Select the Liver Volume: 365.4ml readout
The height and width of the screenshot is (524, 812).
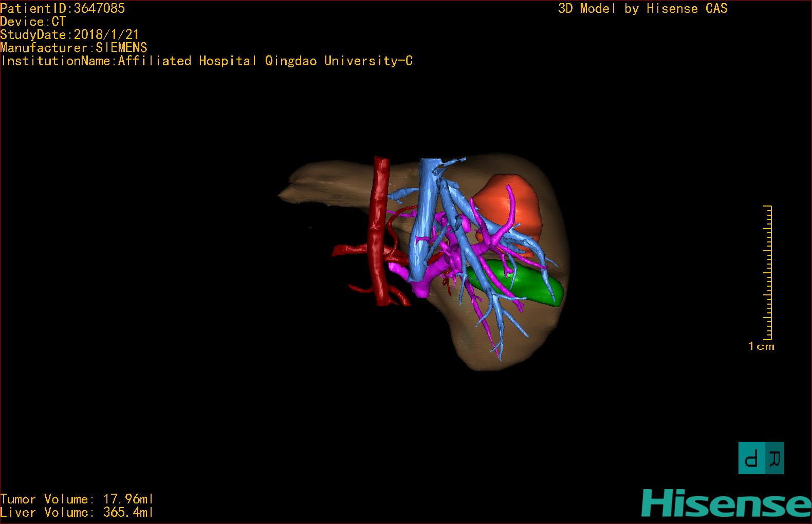(77, 513)
